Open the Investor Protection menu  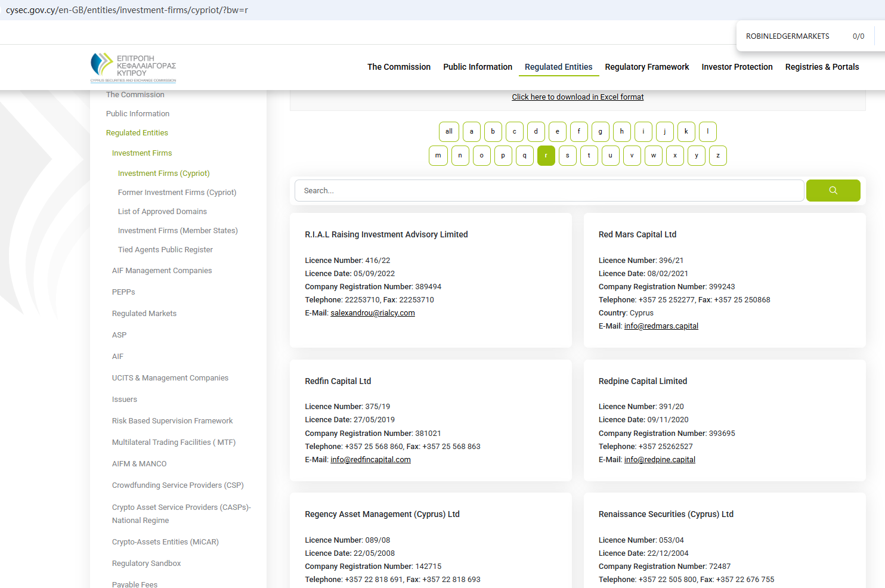click(737, 67)
